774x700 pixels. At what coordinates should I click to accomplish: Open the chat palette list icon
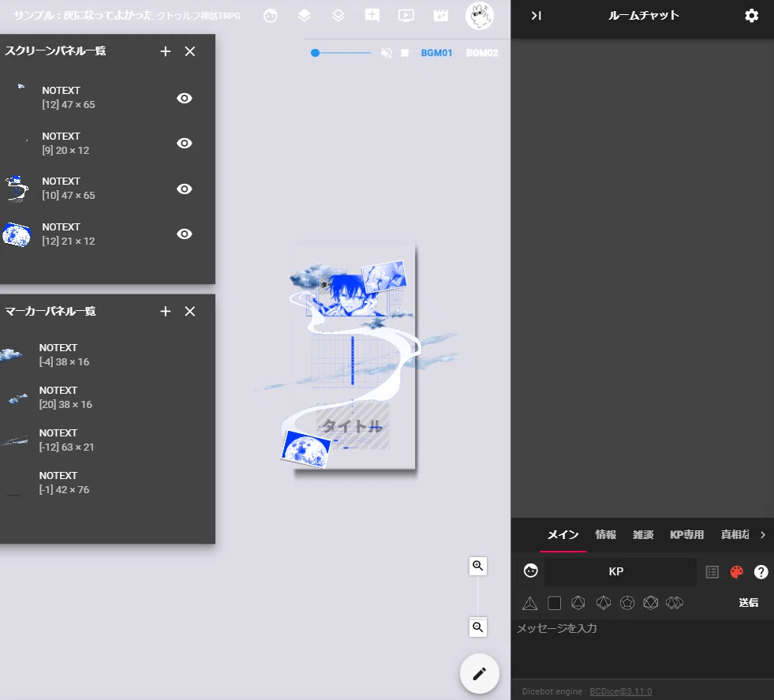[x=712, y=571]
